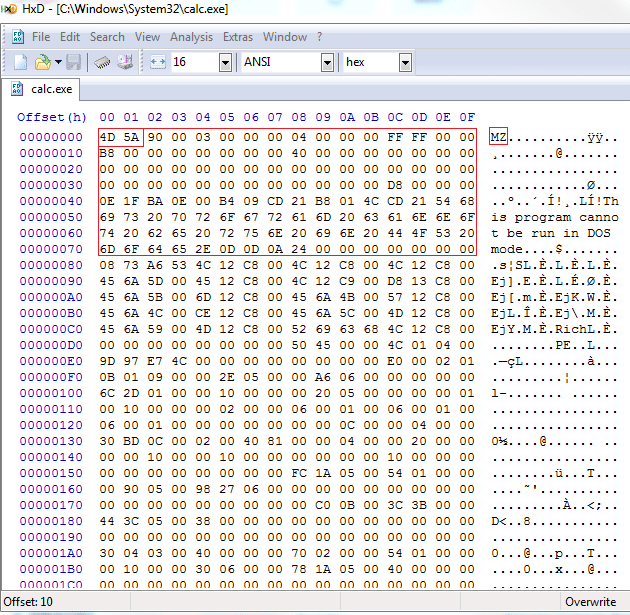Open the Extras menu

[x=238, y=37]
